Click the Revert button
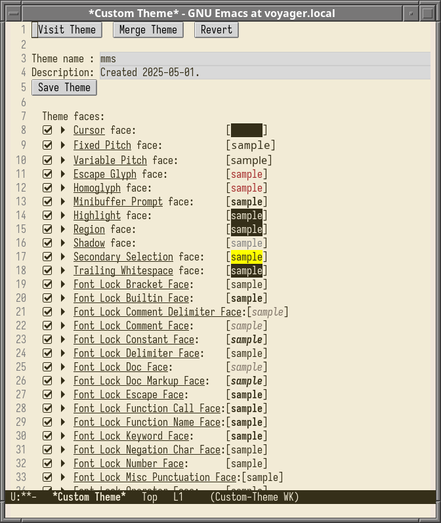This screenshot has height=523, width=441. click(x=216, y=30)
